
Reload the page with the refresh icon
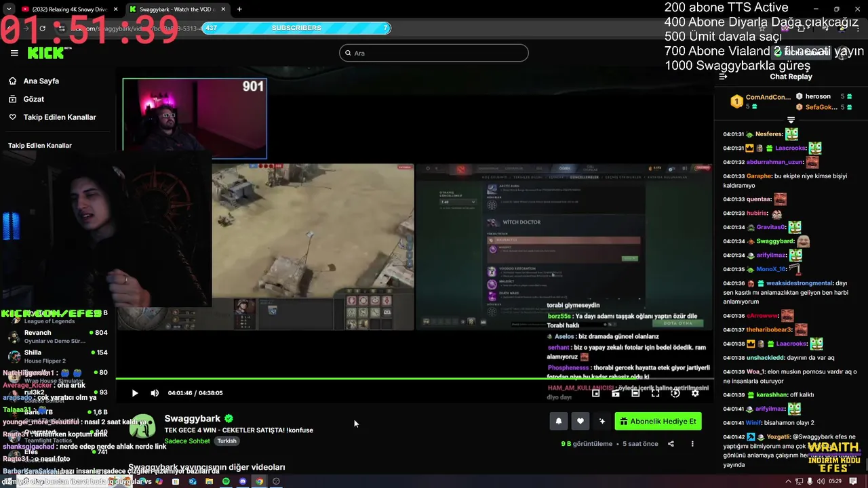(x=42, y=28)
